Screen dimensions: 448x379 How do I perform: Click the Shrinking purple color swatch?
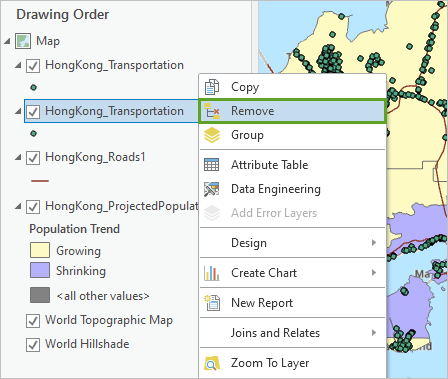(x=40, y=270)
